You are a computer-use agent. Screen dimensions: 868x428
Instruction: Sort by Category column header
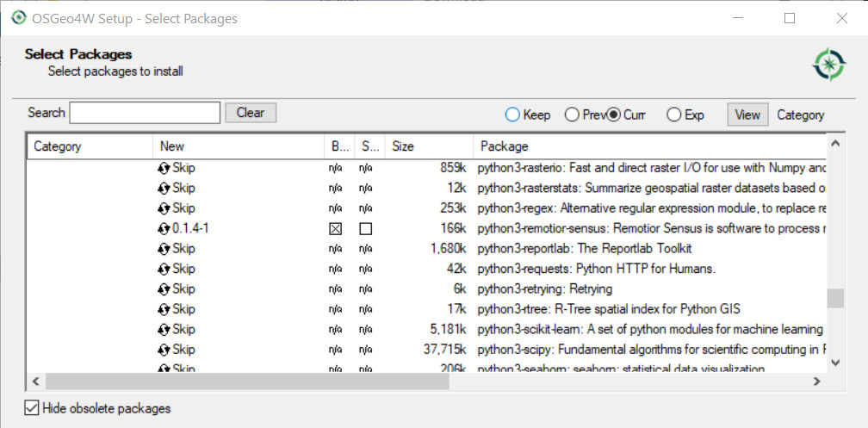[90, 146]
